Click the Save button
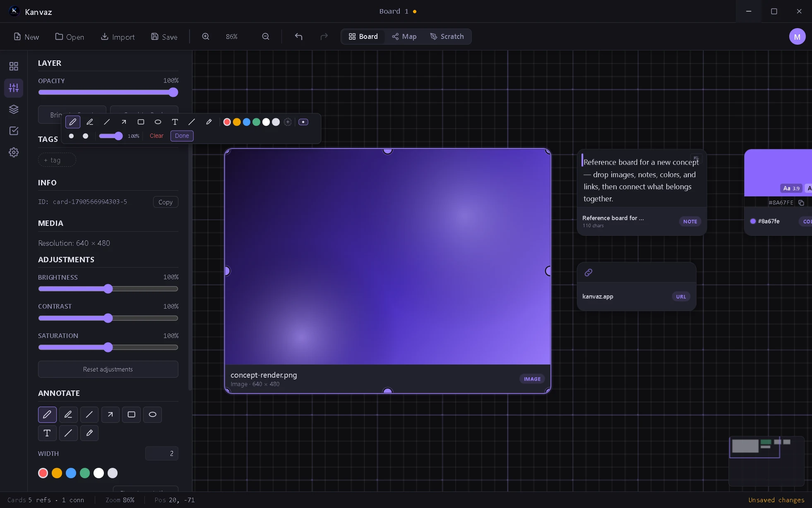The height and width of the screenshot is (508, 812). 164,37
